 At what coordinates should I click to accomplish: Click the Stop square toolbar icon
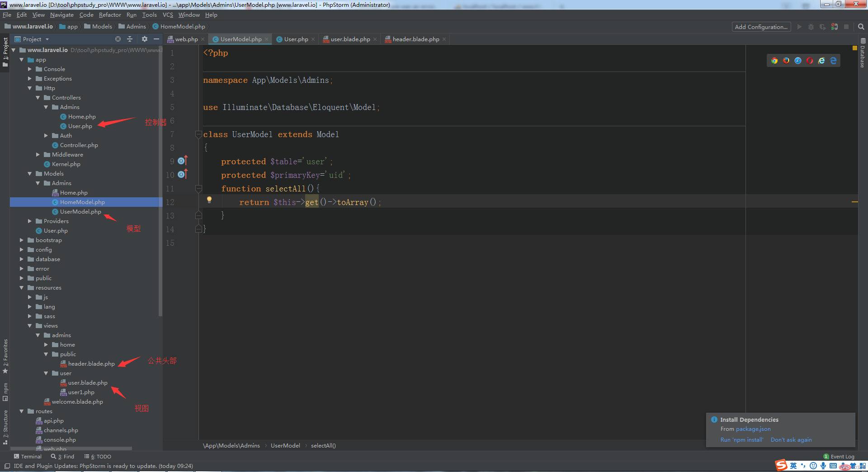pos(846,27)
